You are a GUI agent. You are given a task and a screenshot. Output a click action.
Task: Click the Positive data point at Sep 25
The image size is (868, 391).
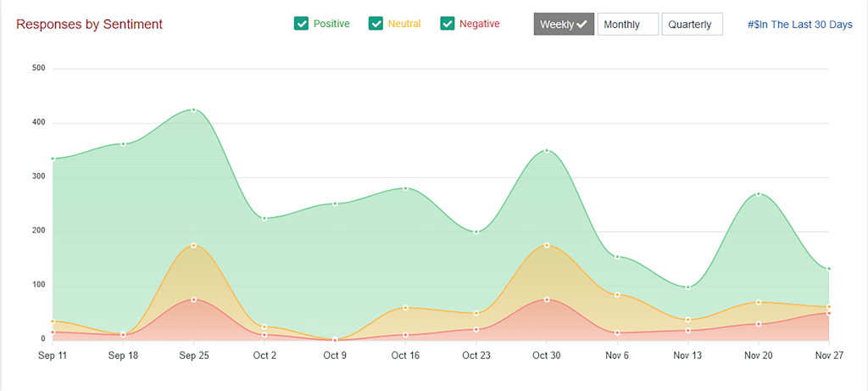pos(194,109)
